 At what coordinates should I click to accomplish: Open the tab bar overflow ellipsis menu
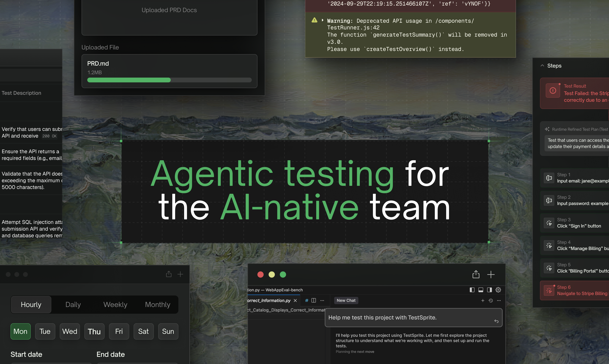(x=322, y=300)
